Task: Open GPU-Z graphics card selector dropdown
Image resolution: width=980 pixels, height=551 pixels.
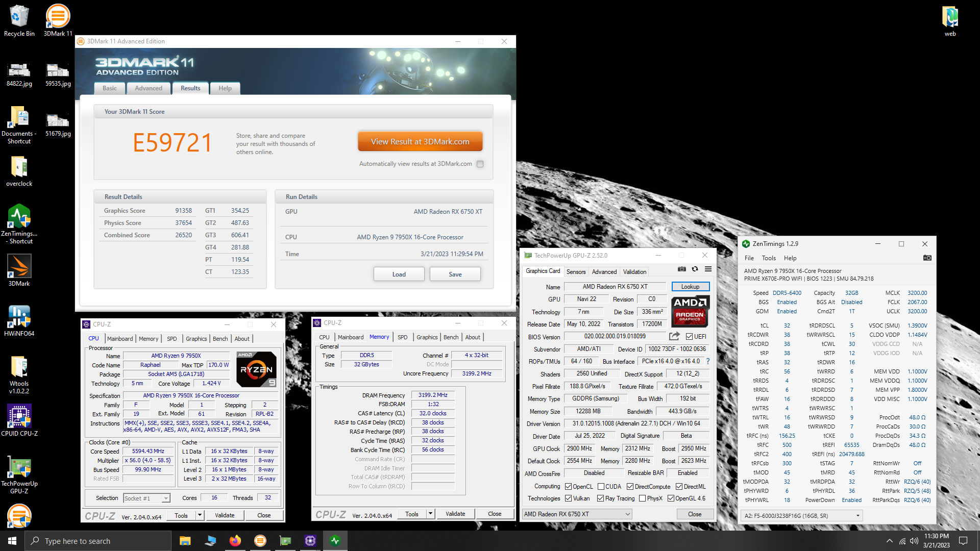Action: tap(577, 514)
